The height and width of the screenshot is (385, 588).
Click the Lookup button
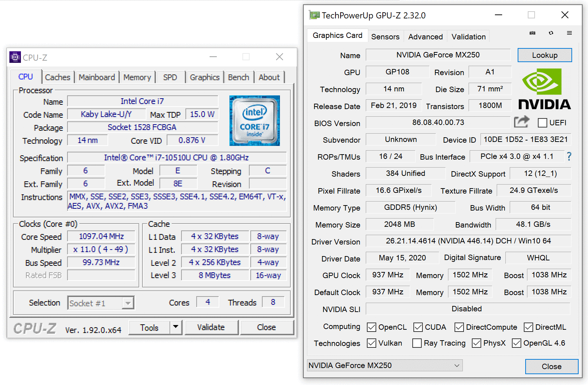(544, 55)
